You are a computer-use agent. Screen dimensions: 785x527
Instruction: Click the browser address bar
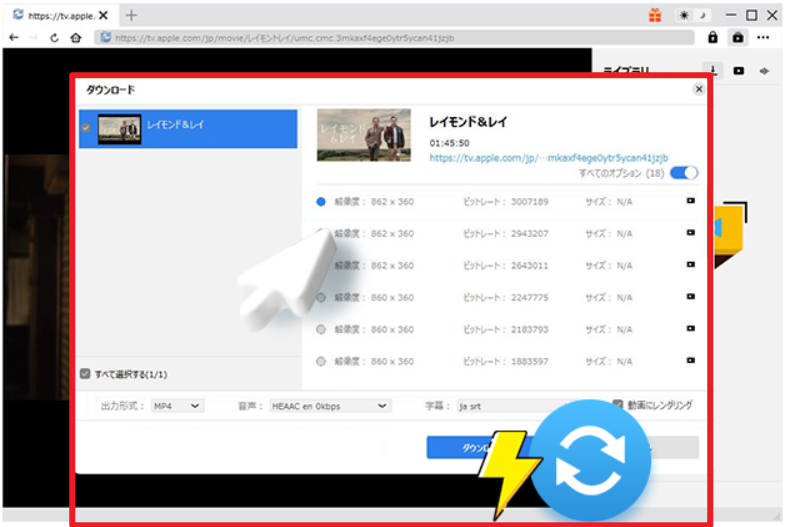(x=394, y=38)
